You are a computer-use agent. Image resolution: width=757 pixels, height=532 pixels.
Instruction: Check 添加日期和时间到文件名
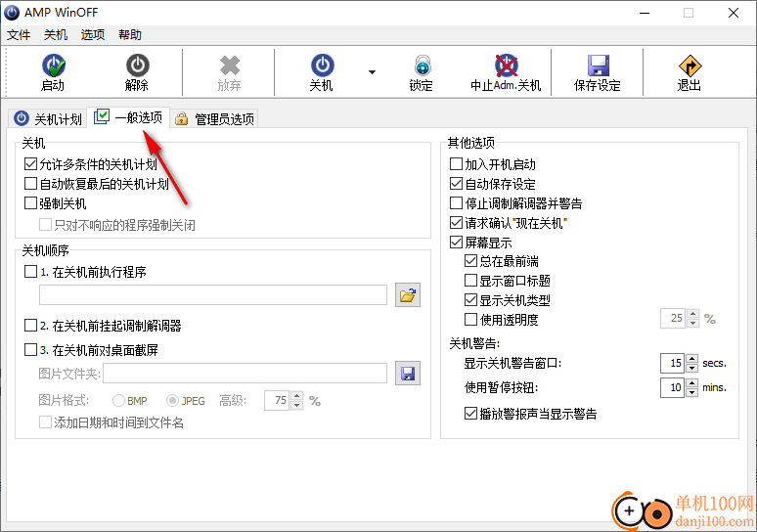[x=45, y=422]
